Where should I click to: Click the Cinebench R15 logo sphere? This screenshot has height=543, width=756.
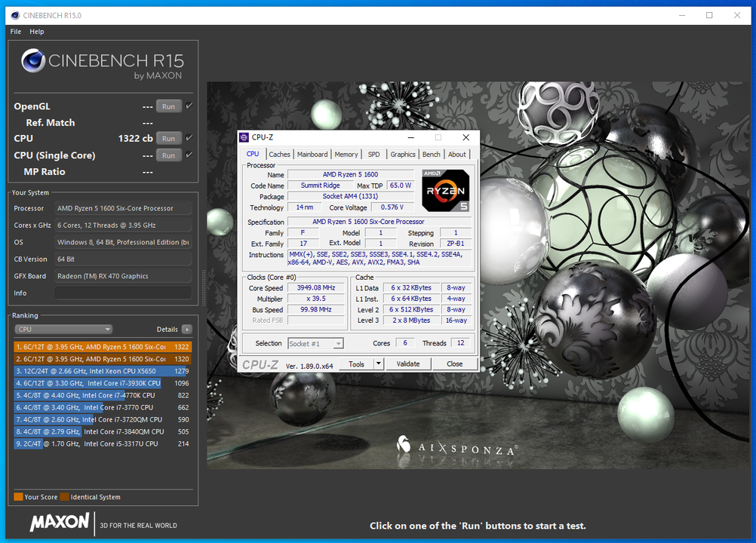(32, 61)
